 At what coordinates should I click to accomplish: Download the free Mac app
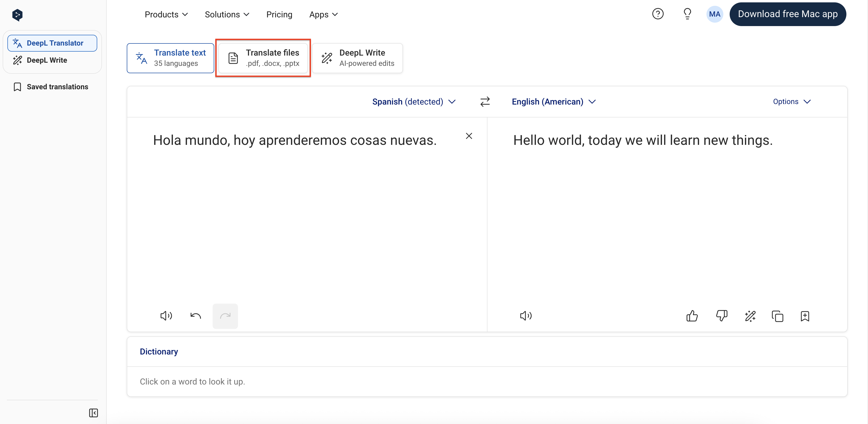[x=788, y=14]
